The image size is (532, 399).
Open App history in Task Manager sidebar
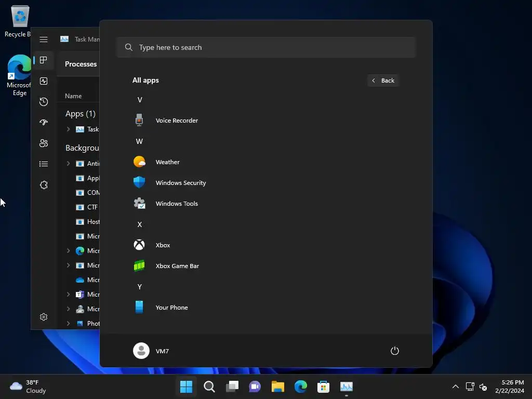pos(44,102)
